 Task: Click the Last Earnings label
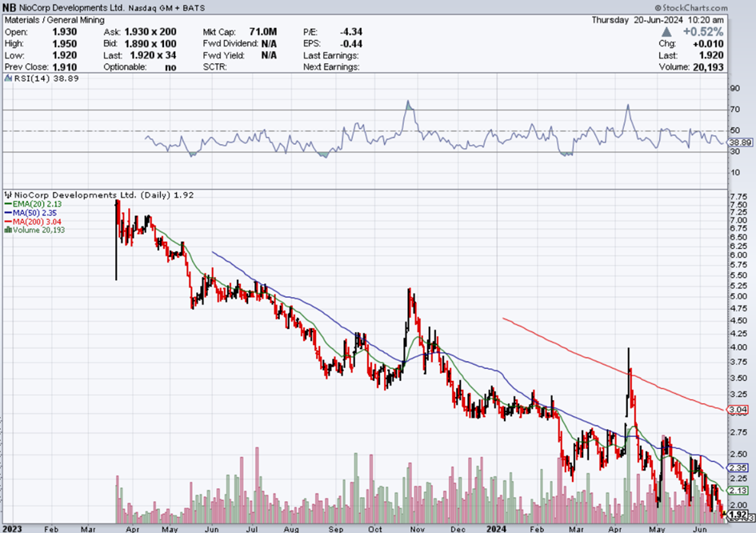[x=331, y=55]
